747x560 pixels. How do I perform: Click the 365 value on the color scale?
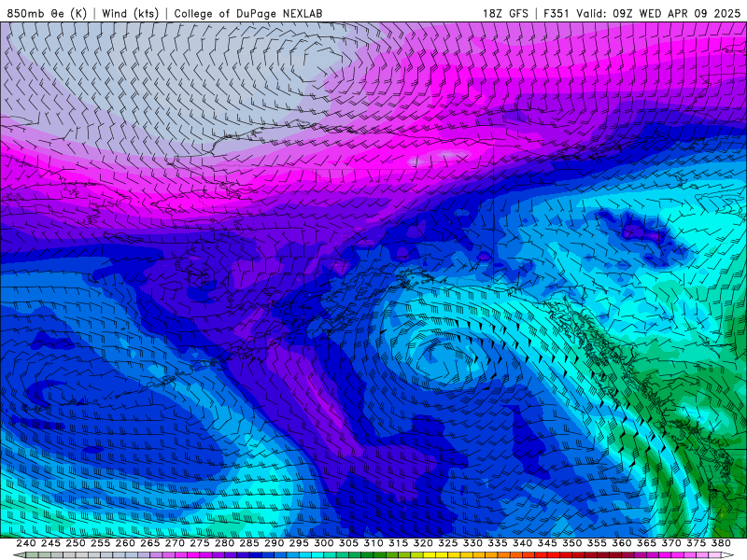point(646,543)
